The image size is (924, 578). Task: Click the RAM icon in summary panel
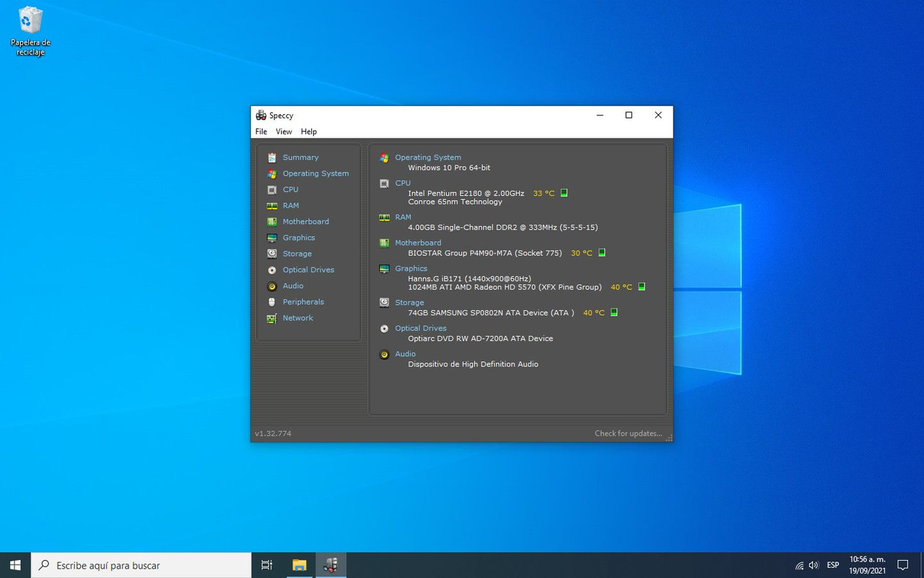[384, 217]
